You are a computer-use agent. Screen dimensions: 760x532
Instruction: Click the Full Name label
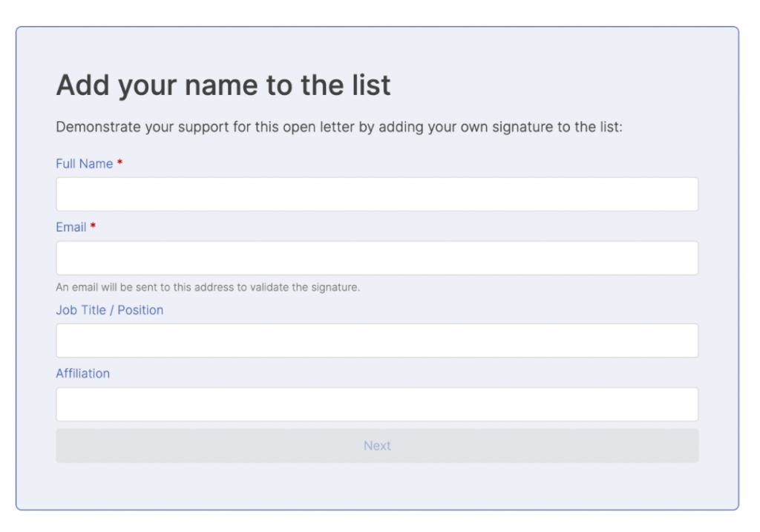pyautogui.click(x=84, y=163)
